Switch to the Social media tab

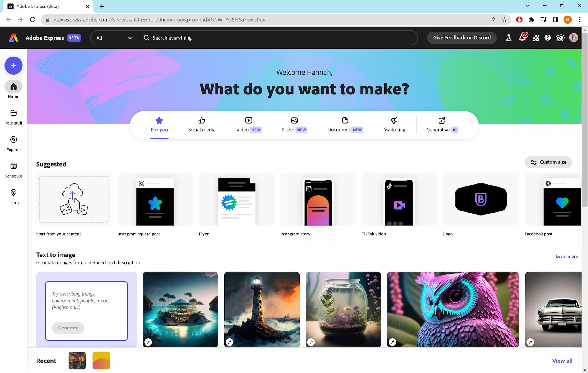(x=202, y=125)
